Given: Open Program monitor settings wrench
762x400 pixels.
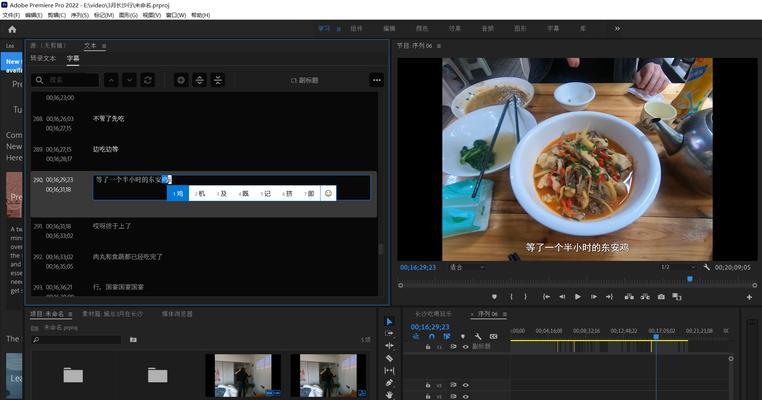Looking at the screenshot, I should coord(707,267).
